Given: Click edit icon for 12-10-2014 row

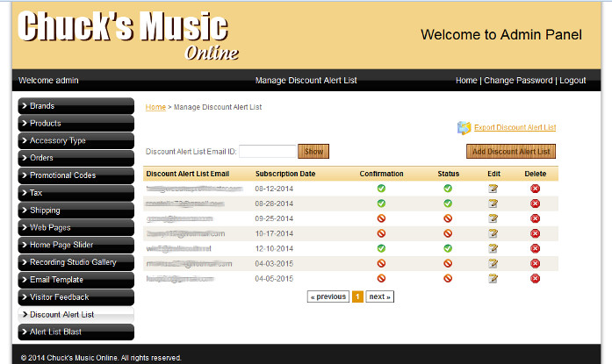Looking at the screenshot, I should tap(493, 248).
